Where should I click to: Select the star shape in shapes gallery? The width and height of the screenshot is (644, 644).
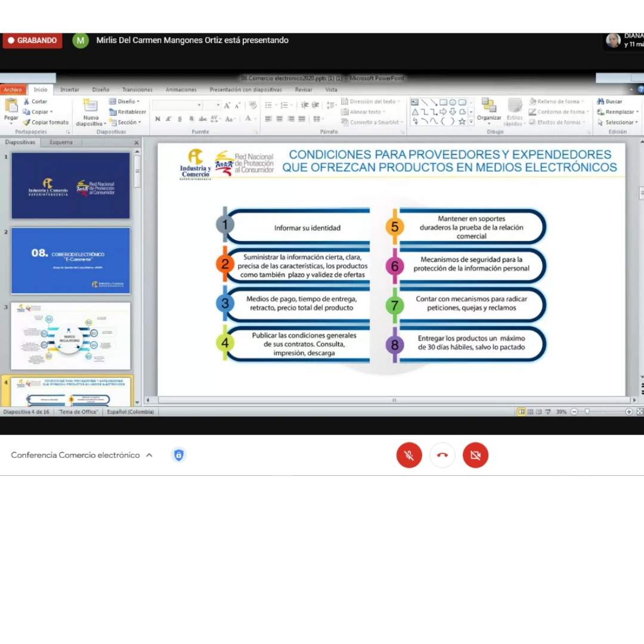coord(462,121)
